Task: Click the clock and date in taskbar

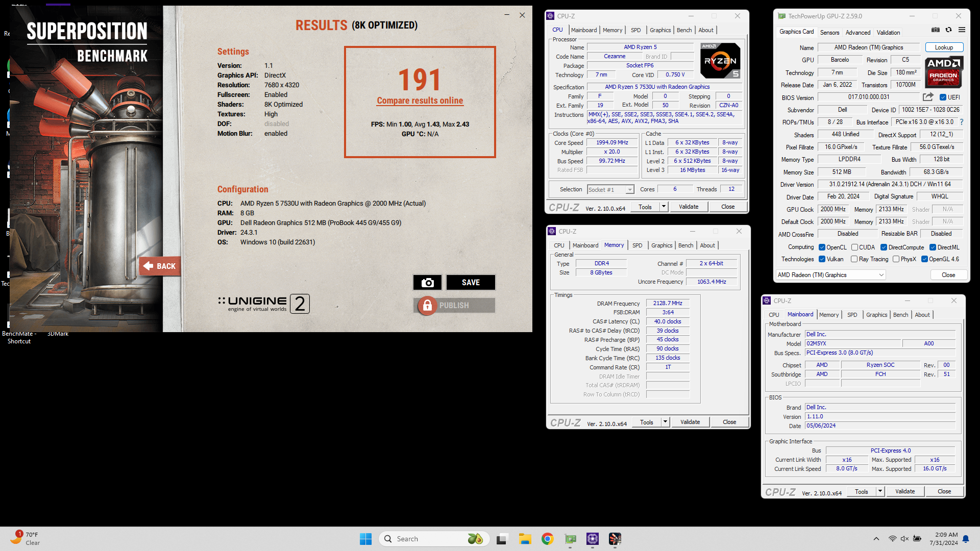Action: pyautogui.click(x=943, y=539)
